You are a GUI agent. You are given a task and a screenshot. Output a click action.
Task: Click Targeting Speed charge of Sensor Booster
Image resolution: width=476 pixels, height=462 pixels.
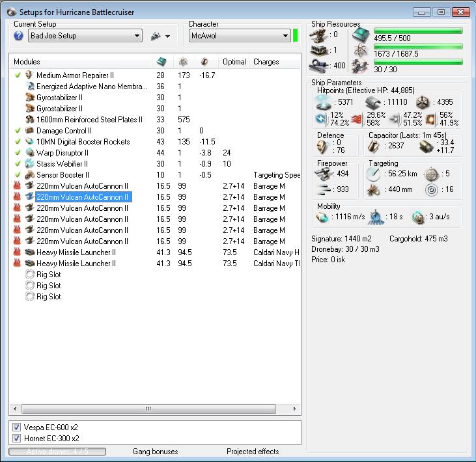(x=277, y=175)
